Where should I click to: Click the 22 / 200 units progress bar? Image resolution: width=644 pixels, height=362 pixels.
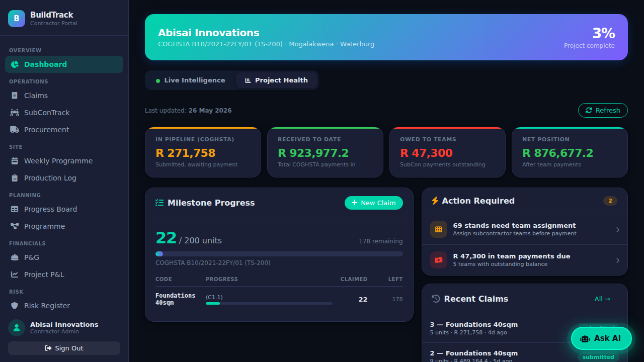[279, 254]
